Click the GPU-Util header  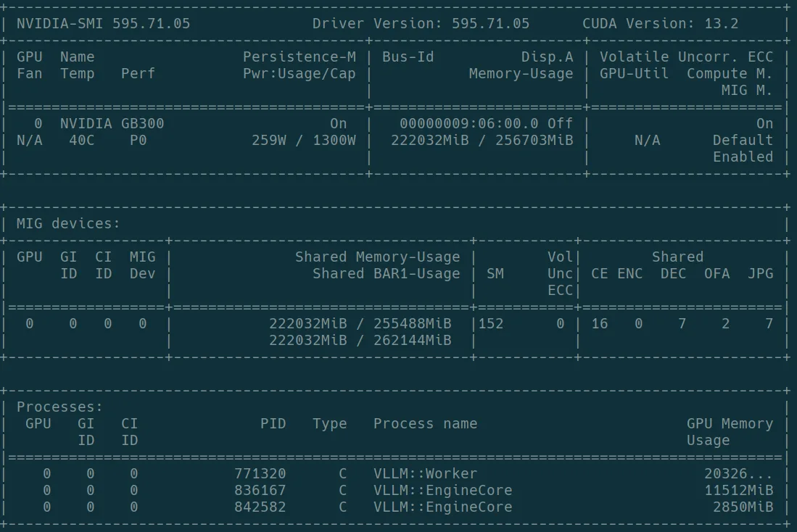pos(634,74)
